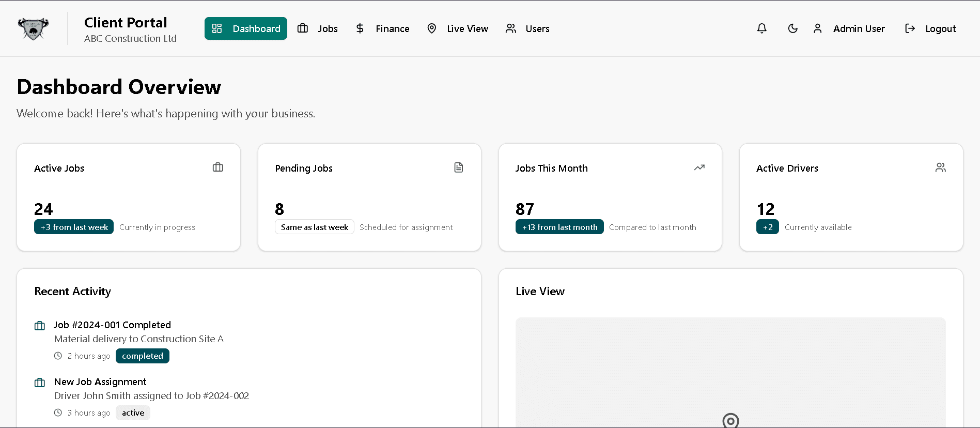Click briefcase icon beside New Job Assignment

tap(40, 383)
